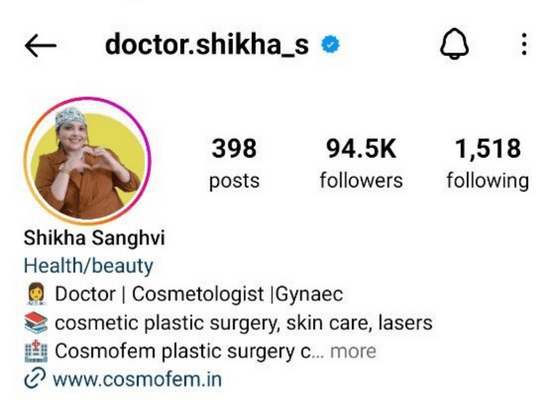Tap the Shikha Sanghvi display name
Image resolution: width=560 pixels, height=400 pixels.
pyautogui.click(x=94, y=238)
